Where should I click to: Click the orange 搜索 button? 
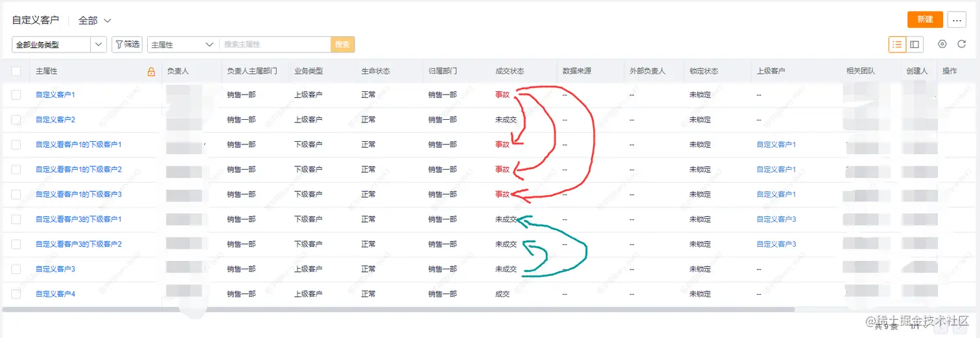coord(343,44)
